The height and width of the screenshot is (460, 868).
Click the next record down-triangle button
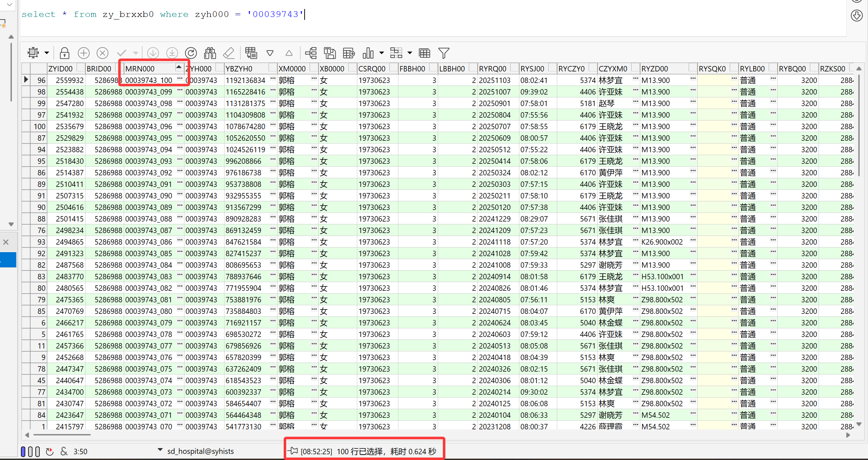(x=270, y=53)
